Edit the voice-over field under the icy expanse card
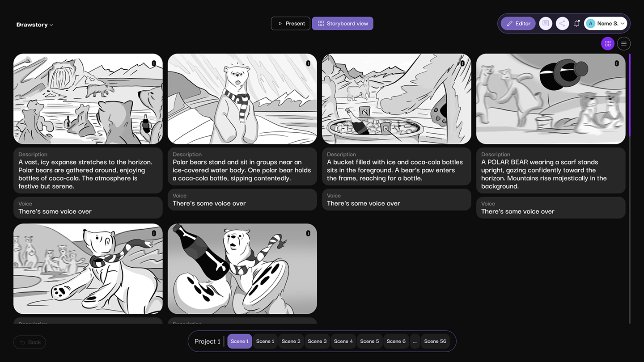This screenshot has width=644, height=362. tap(88, 208)
